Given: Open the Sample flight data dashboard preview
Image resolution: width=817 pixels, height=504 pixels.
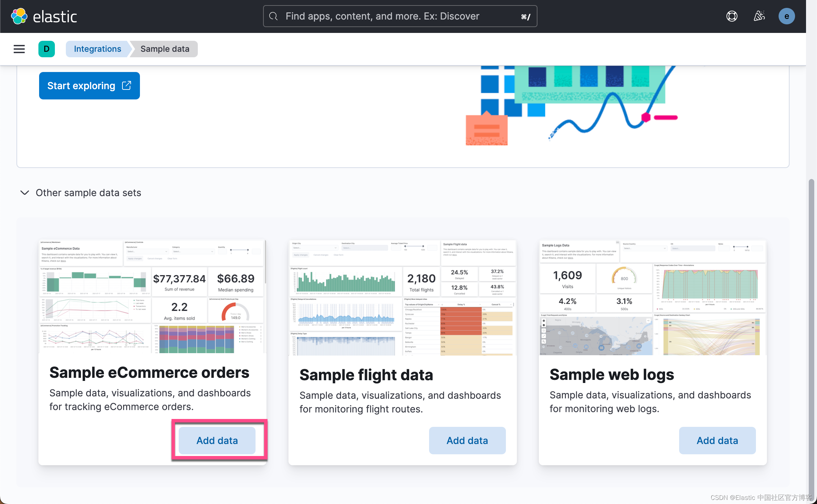Looking at the screenshot, I should 402,297.
